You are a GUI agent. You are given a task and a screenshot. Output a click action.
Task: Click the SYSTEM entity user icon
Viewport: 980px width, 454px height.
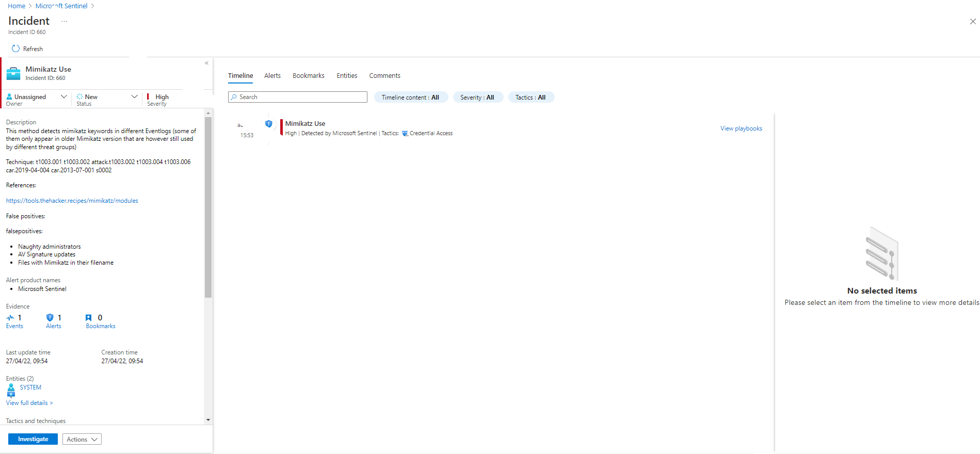coord(11,387)
